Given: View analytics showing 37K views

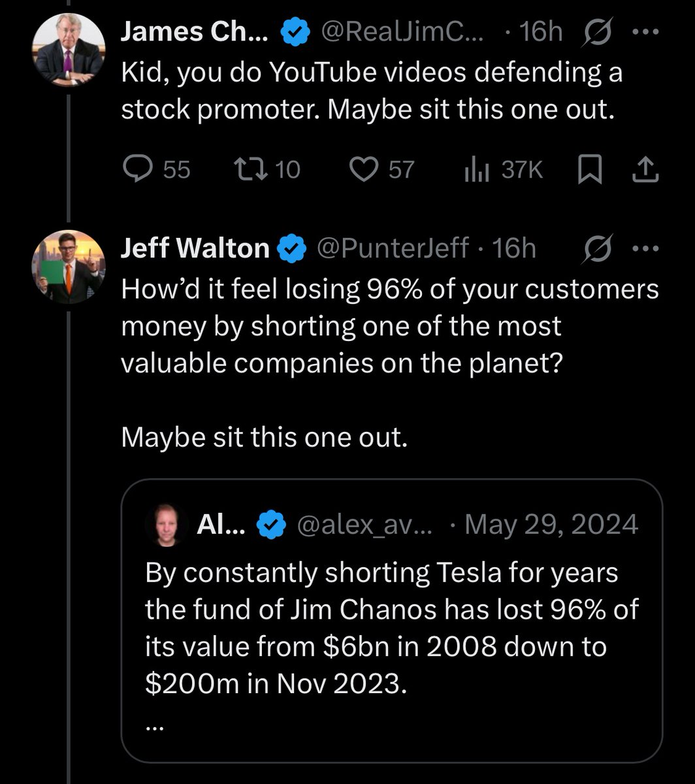Looking at the screenshot, I should click(x=502, y=170).
